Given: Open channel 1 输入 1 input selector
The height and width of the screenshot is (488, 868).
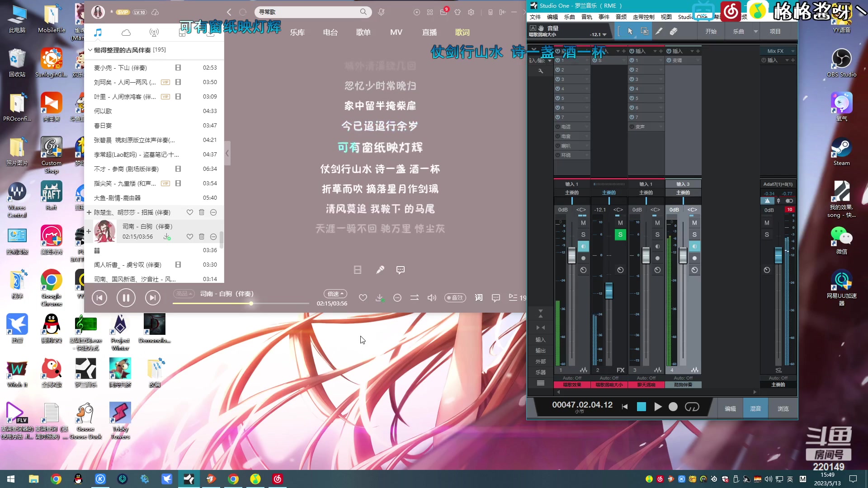Looking at the screenshot, I should click(x=571, y=184).
